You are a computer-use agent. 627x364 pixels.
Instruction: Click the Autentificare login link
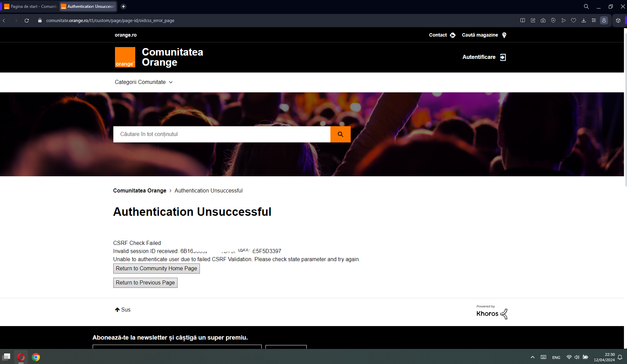click(484, 57)
